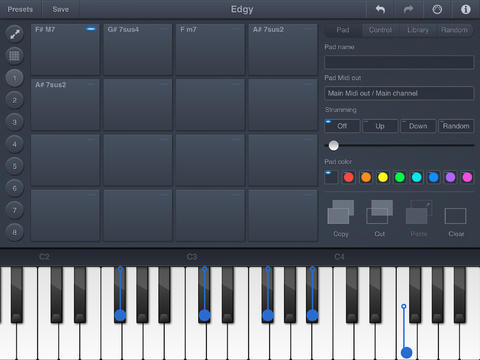Click the Edgy preset title
Viewport: 480px width, 360px height.
point(242,10)
